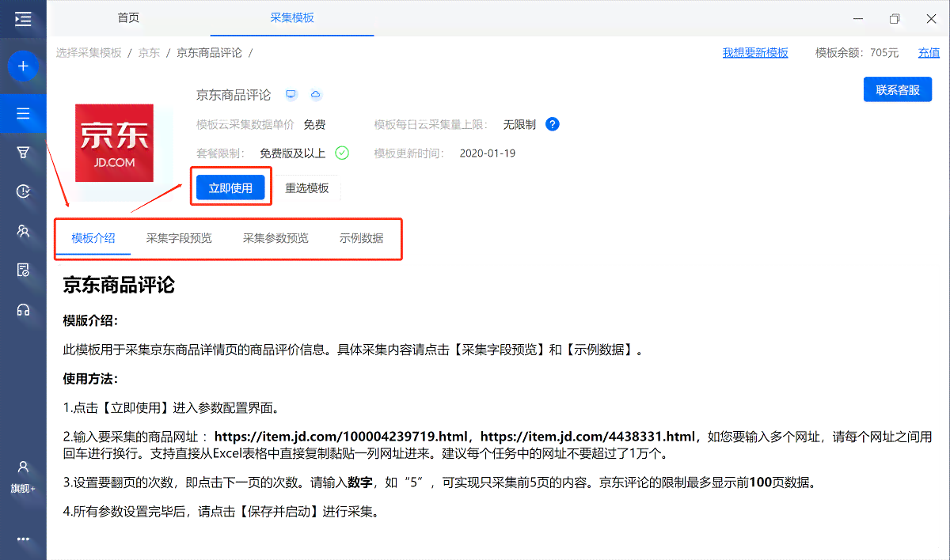
Task: Restore down the window
Action: (x=895, y=18)
